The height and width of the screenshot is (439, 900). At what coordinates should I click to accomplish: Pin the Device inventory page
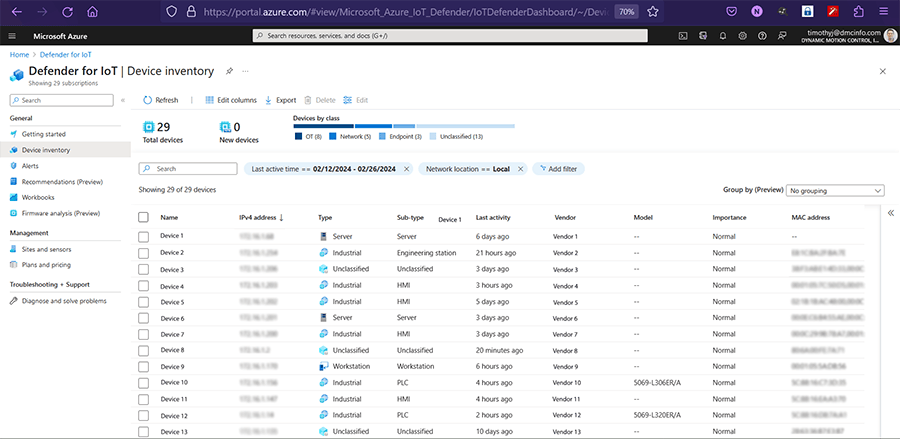point(229,71)
